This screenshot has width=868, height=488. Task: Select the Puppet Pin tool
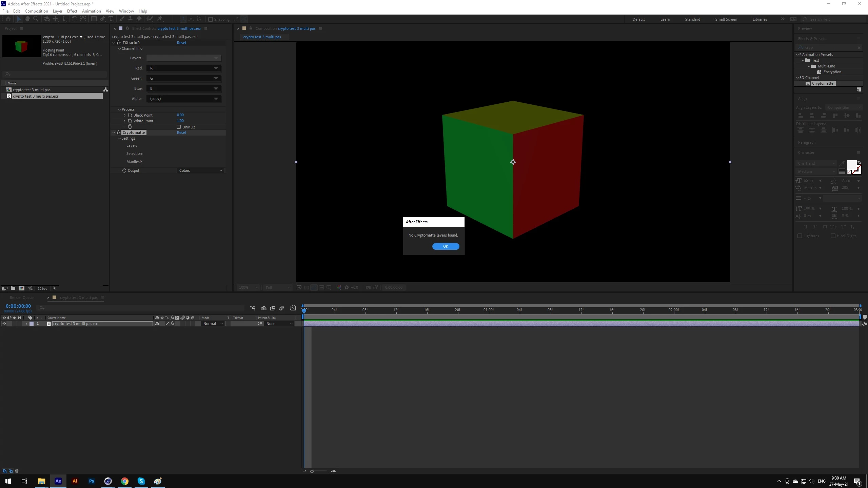tap(160, 19)
